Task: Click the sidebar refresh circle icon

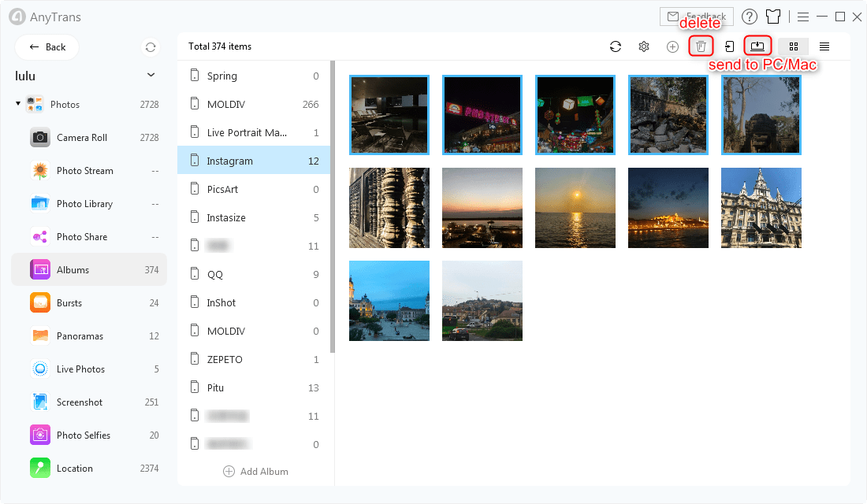Action: point(151,47)
